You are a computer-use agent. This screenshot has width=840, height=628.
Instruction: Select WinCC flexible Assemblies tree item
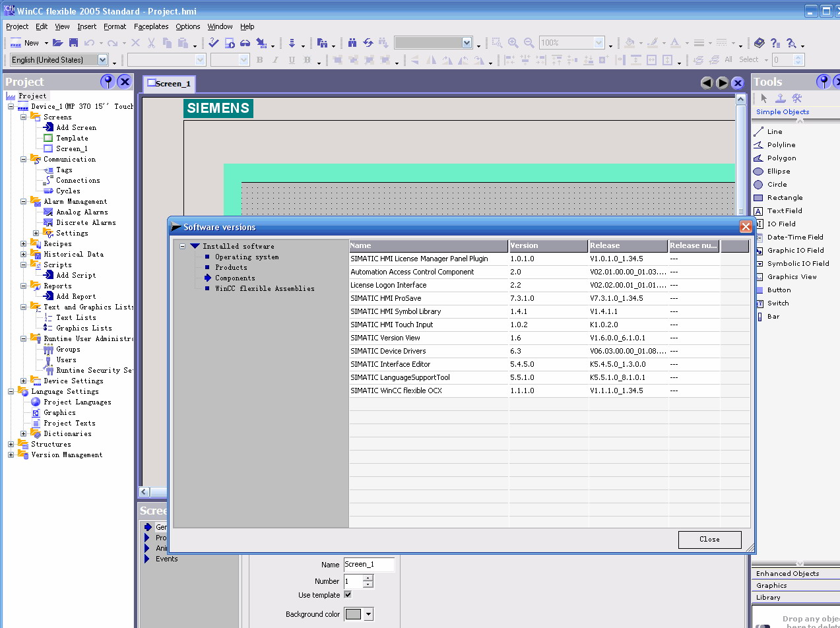(265, 289)
